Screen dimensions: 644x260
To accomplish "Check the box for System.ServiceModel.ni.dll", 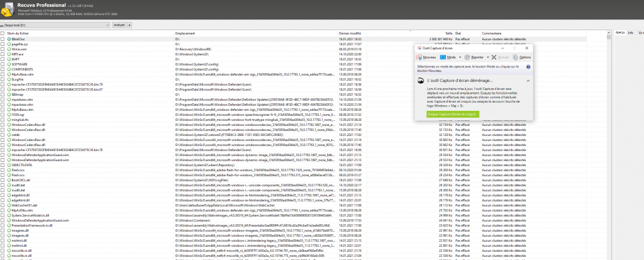I will pyautogui.click(x=3, y=215).
